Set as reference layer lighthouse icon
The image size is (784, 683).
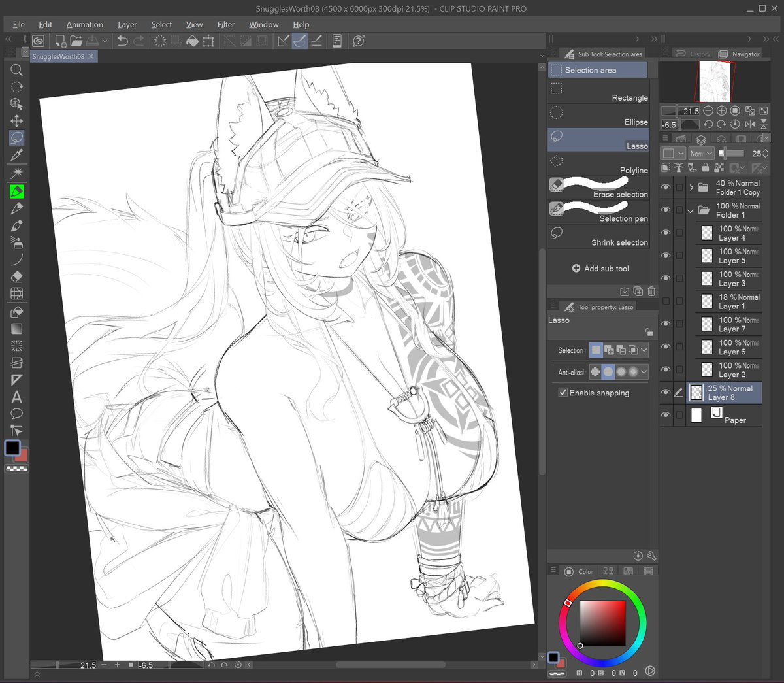[679, 168]
